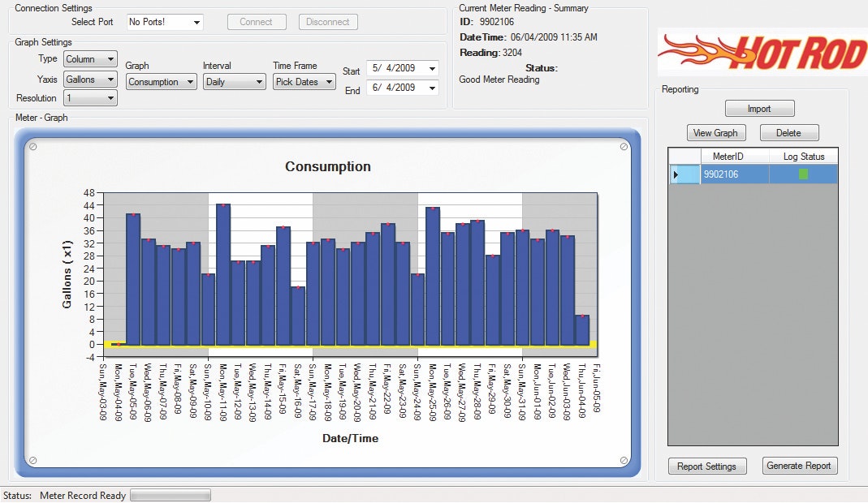The image size is (868, 503).
Task: Click the green Log Status indicator
Action: pos(803,174)
